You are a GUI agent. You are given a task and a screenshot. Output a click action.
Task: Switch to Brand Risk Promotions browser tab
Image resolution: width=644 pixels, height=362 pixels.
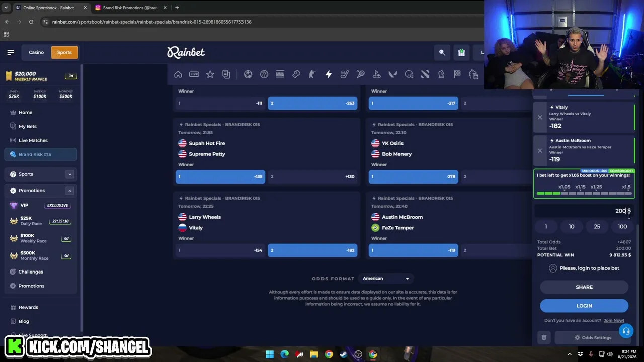[130, 8]
